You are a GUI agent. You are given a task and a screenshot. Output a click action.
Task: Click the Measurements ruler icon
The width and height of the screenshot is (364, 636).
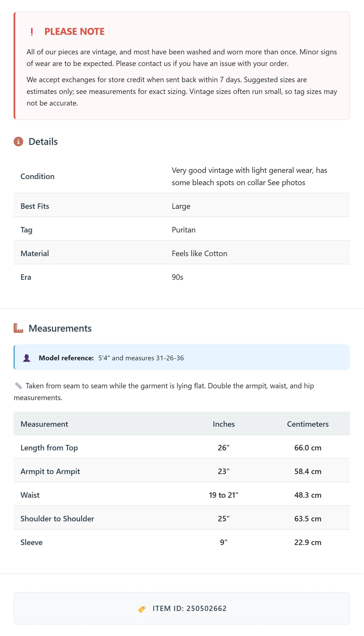coord(18,328)
